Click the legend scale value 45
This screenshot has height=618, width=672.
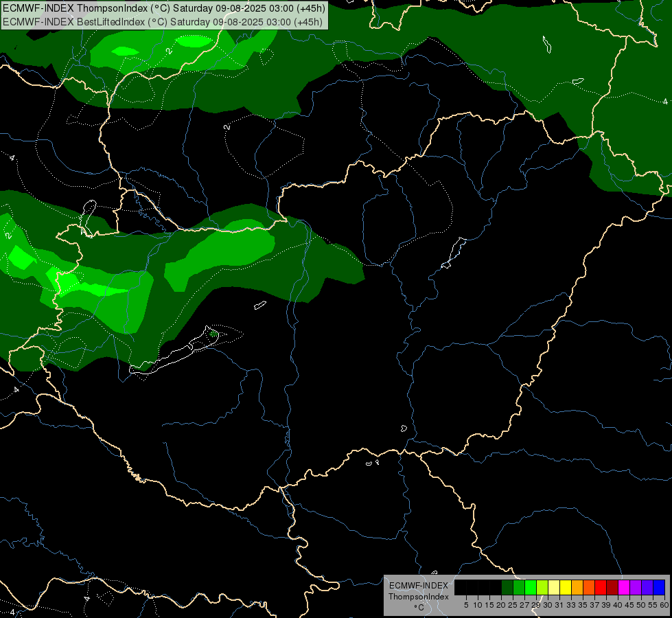pyautogui.click(x=629, y=605)
